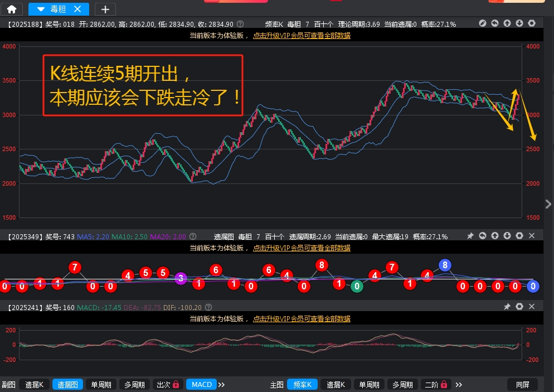This screenshot has height=392, width=554.
Task: Toggle MACD sub-chart indicator
Action: pos(201,384)
